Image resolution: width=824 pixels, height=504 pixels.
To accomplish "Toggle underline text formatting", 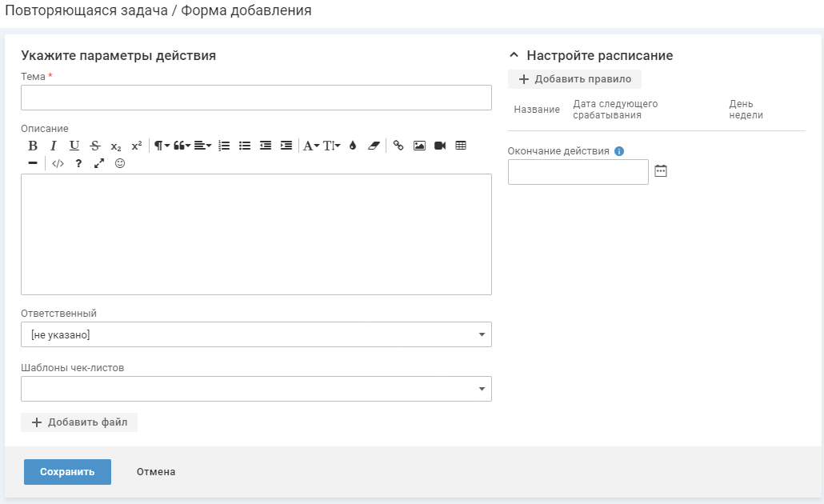I will (x=74, y=146).
